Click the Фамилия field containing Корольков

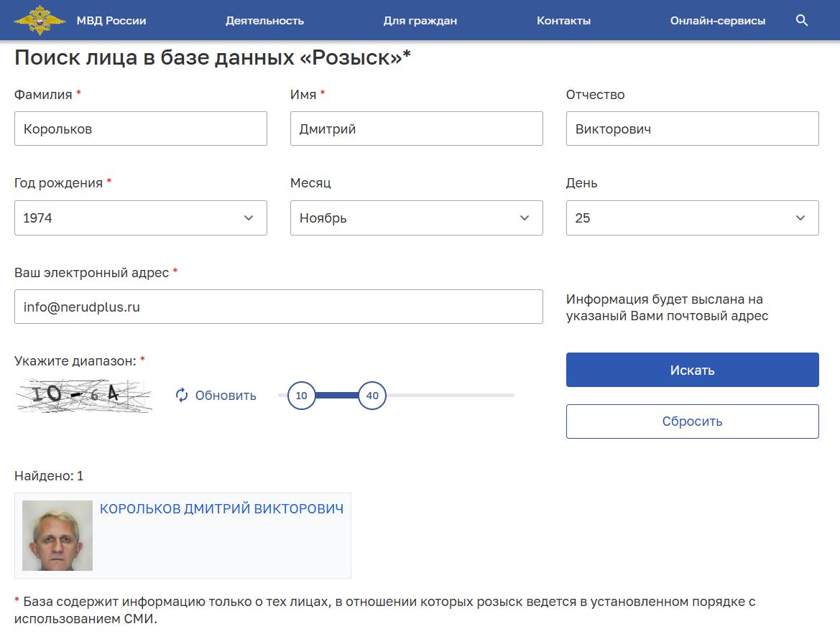140,129
